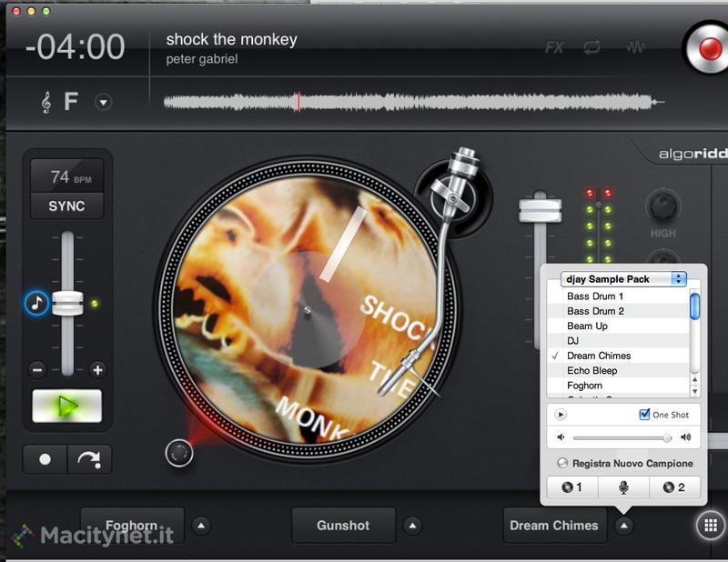Click the turntable start/stop knob
The height and width of the screenshot is (562, 728).
coord(179,453)
